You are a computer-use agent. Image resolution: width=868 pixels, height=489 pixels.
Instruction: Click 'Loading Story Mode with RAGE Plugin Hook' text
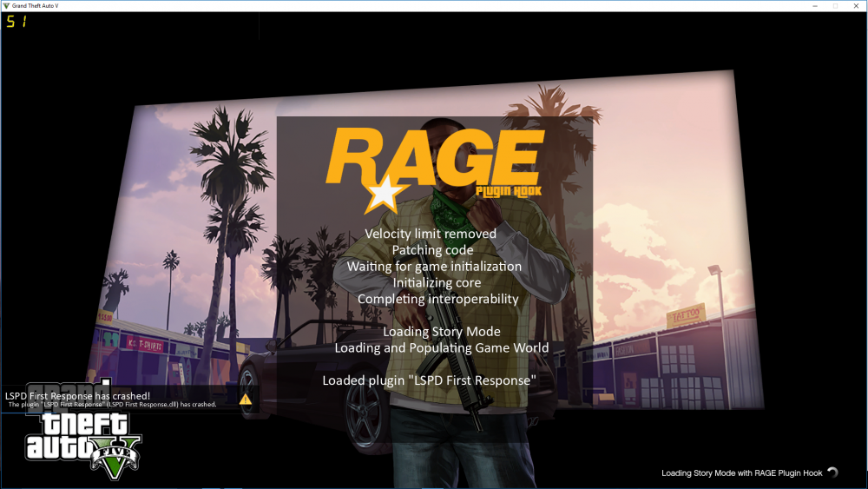click(742, 473)
